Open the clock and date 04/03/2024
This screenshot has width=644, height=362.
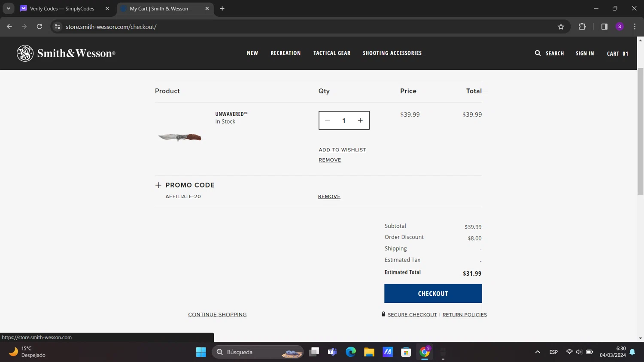pyautogui.click(x=613, y=352)
